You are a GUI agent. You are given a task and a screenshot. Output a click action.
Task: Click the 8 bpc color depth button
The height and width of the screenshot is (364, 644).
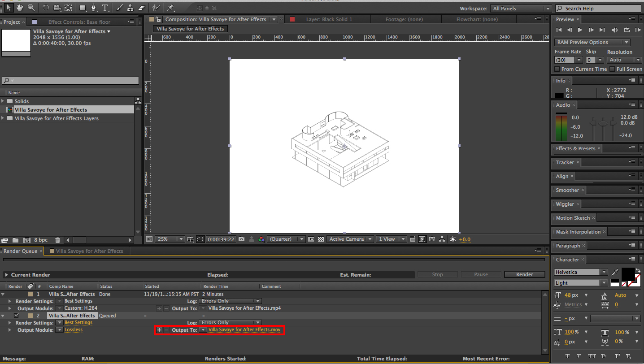41,240
